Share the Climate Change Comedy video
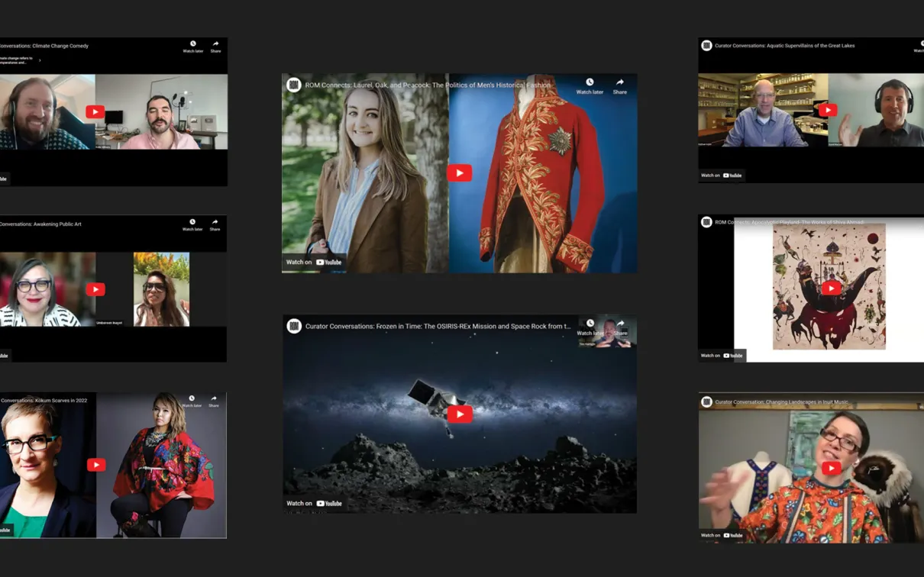The image size is (924, 577). pos(215,47)
